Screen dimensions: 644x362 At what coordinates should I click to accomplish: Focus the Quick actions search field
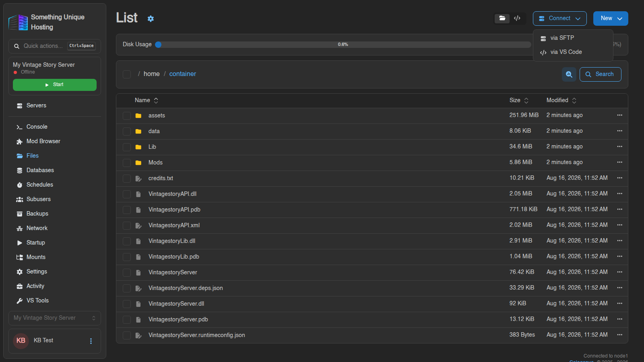[x=55, y=46]
